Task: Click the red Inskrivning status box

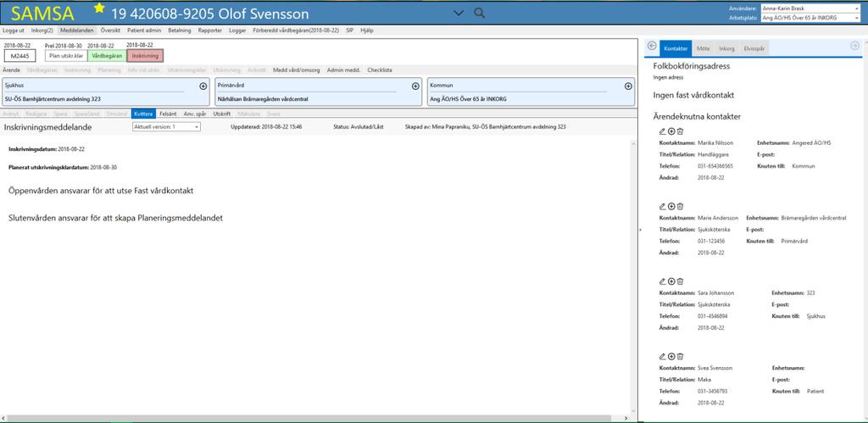Action: [x=145, y=56]
